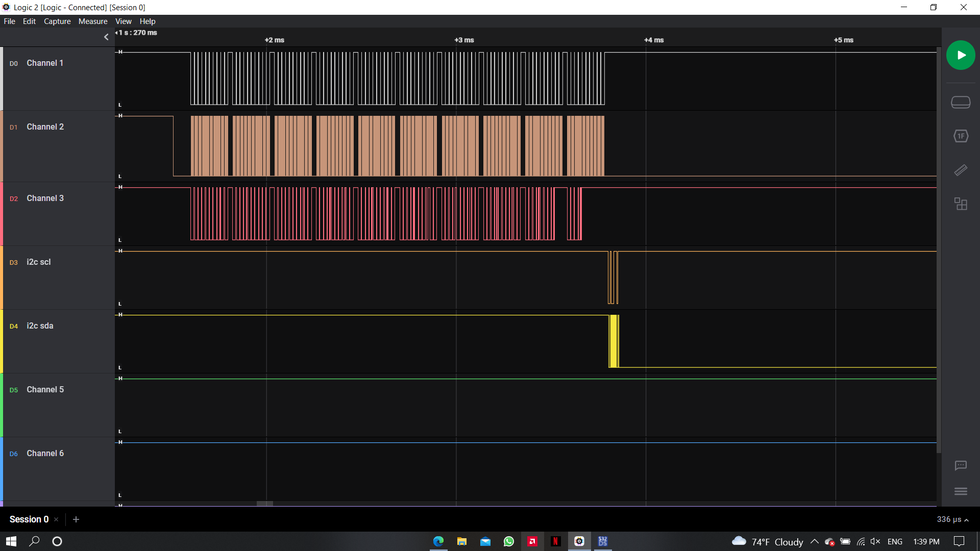Open WhatsApp from the Windows taskbar

point(509,541)
